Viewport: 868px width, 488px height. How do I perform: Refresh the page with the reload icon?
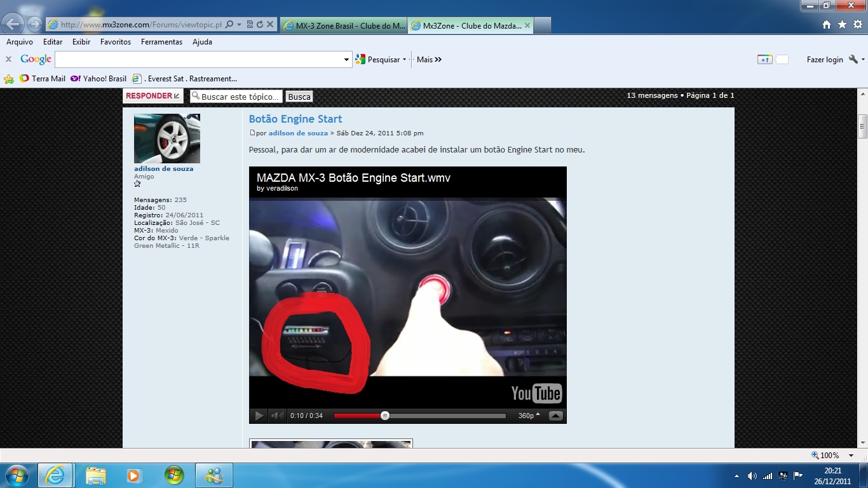(x=260, y=25)
